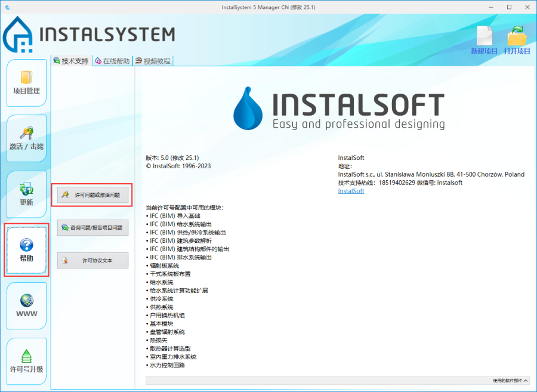Open the 项目管理 sidebar section

[26, 82]
